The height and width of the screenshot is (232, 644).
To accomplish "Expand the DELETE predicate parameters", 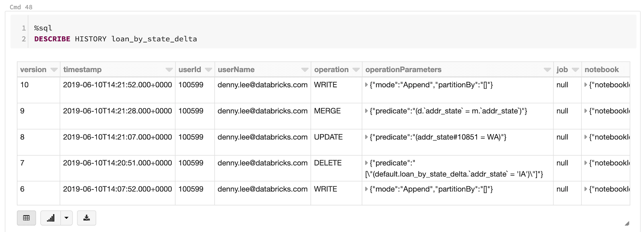I will 366,163.
